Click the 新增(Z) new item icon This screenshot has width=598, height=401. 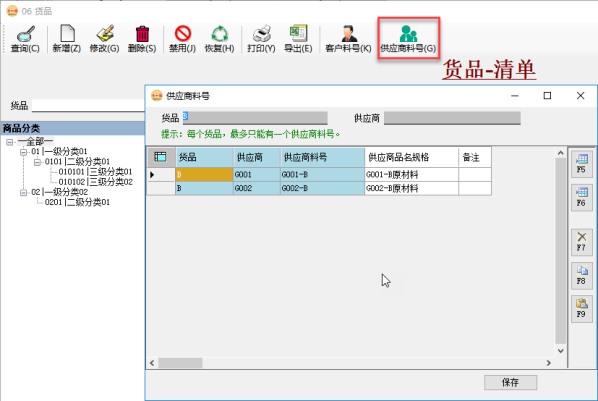[67, 39]
